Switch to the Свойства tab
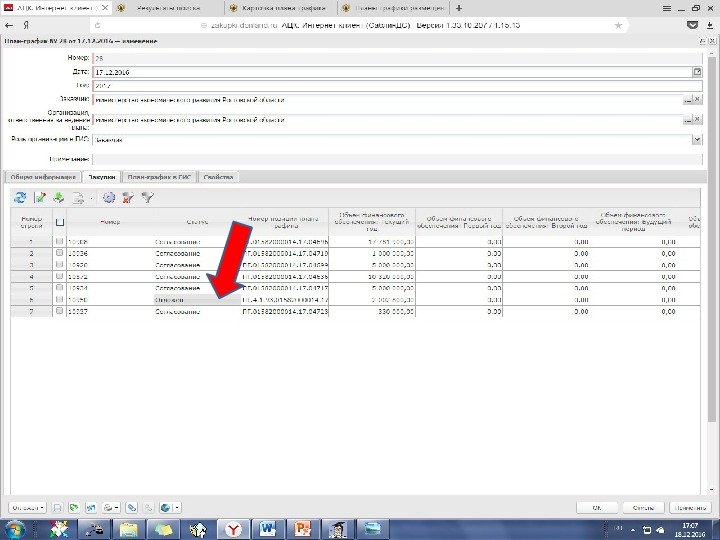The width and height of the screenshot is (720, 540). point(218,177)
